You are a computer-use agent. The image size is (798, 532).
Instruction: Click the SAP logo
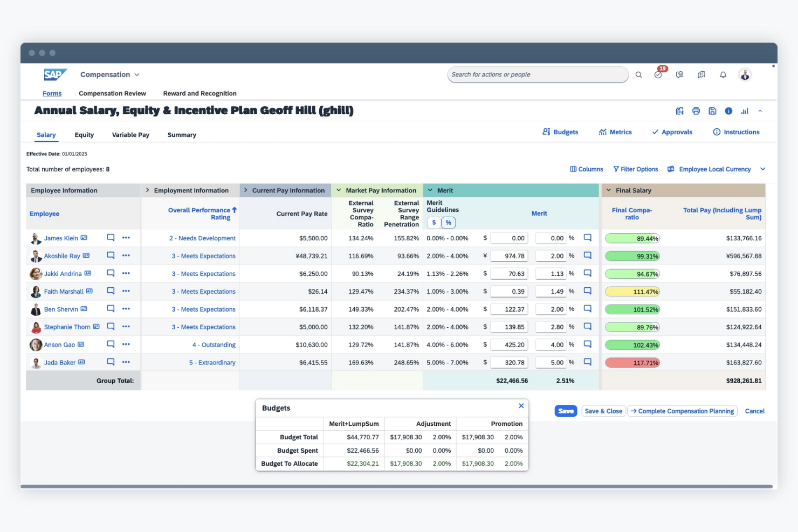pyautogui.click(x=55, y=74)
